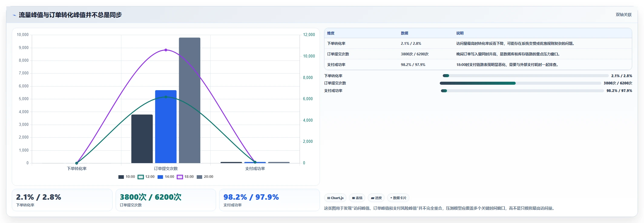Click the Chart.js tag
644x223 pixels.
pyautogui.click(x=335, y=198)
